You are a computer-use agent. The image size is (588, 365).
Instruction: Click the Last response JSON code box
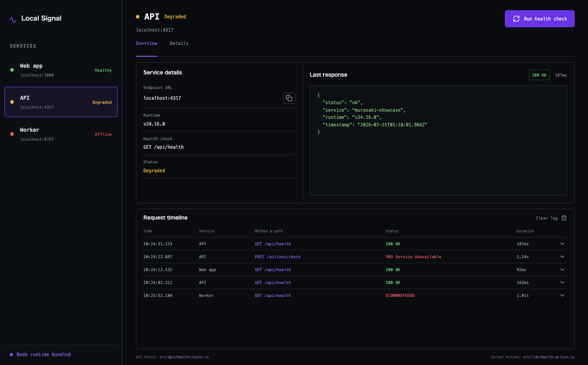click(x=438, y=141)
